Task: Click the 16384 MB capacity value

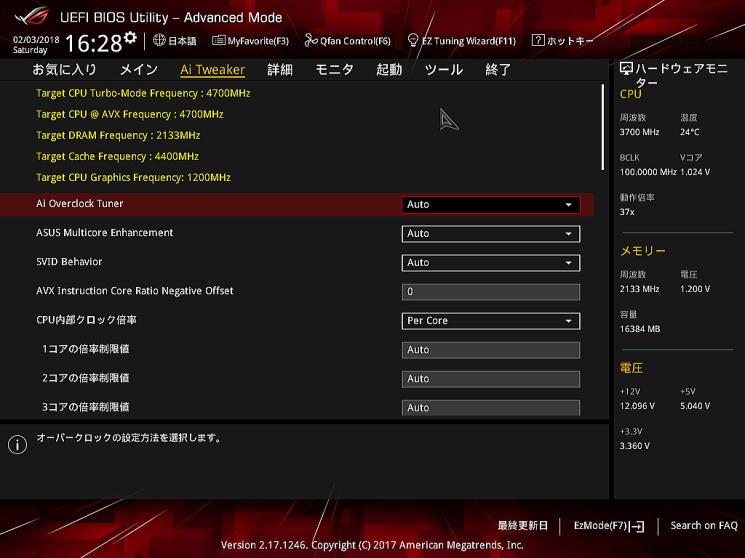Action: [x=640, y=329]
